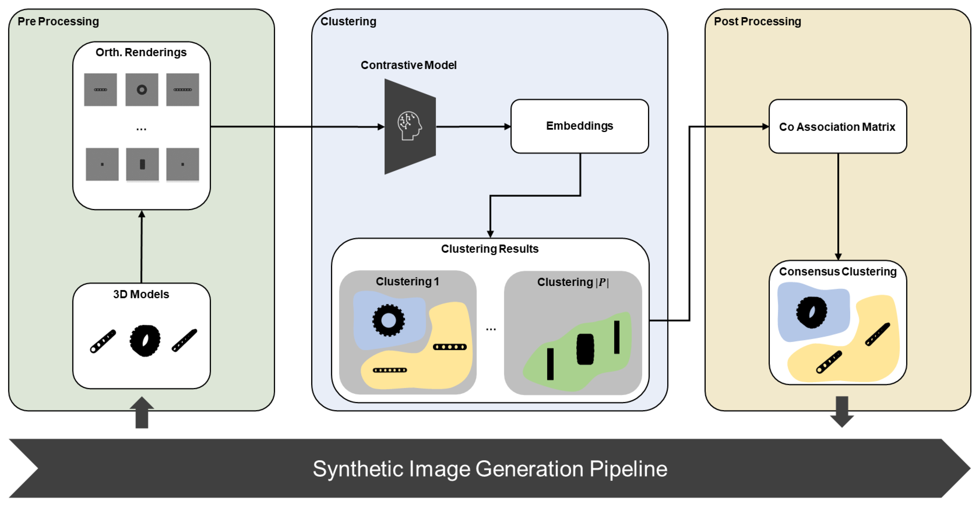Click the brain icon in Contrastive Model
Viewport: 980px width, 506px height.
pos(409,126)
